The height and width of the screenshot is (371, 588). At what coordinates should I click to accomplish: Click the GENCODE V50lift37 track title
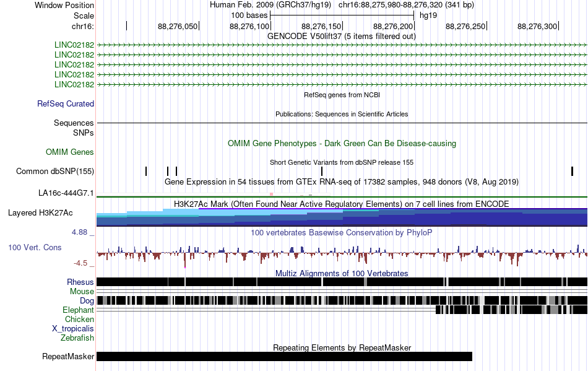[x=342, y=37]
